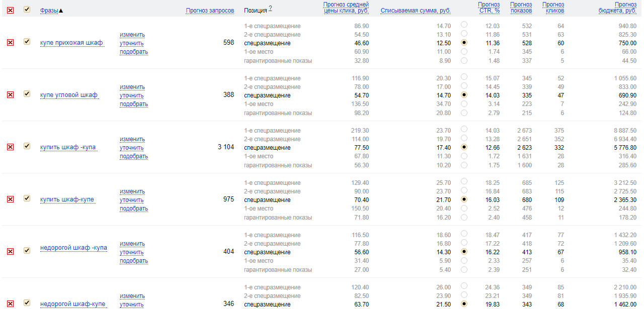
Task: Select '1-е спецразмещение' radio for 'купе прихожая шкаф'
Action: click(464, 25)
